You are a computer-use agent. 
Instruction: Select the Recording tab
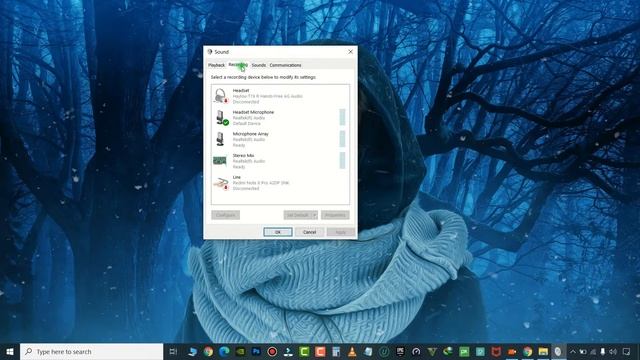(x=238, y=64)
